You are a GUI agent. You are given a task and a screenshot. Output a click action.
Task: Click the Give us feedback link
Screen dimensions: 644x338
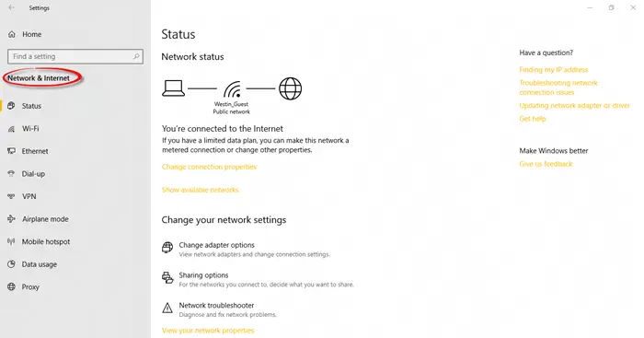(x=546, y=164)
